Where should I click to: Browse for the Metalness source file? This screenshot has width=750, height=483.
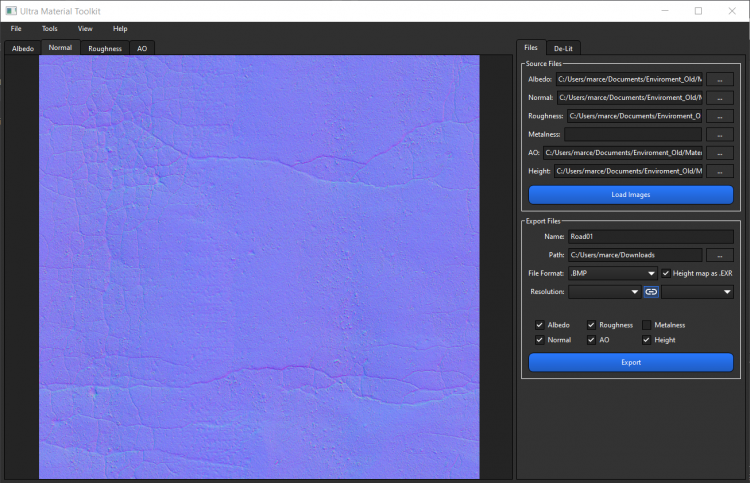tap(720, 134)
